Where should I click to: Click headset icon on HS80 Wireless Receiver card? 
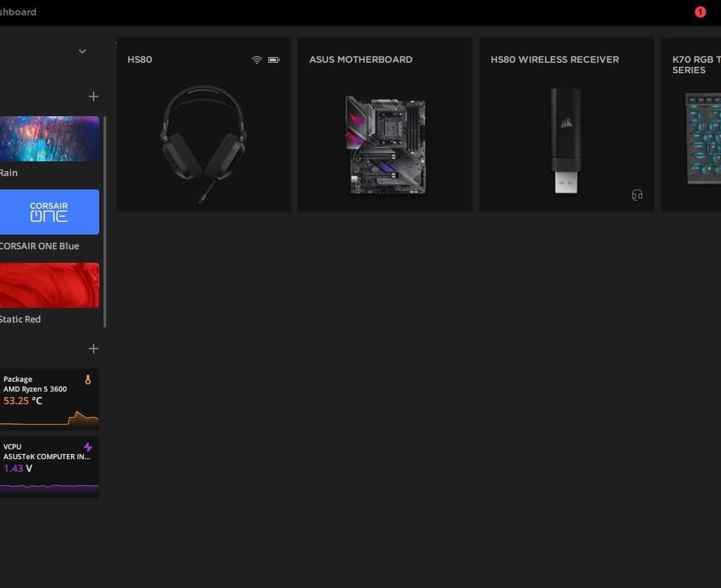click(x=637, y=195)
